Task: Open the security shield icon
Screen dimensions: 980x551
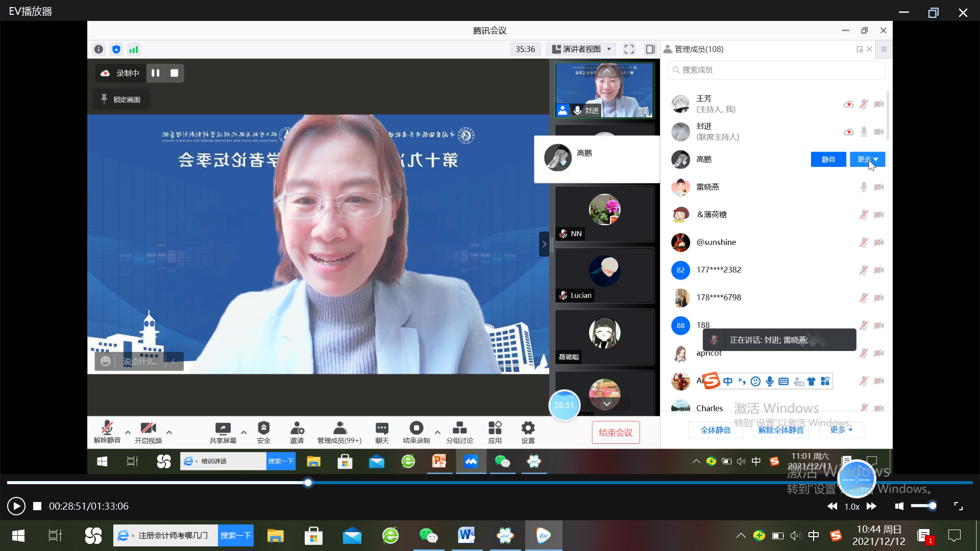Action: click(263, 429)
